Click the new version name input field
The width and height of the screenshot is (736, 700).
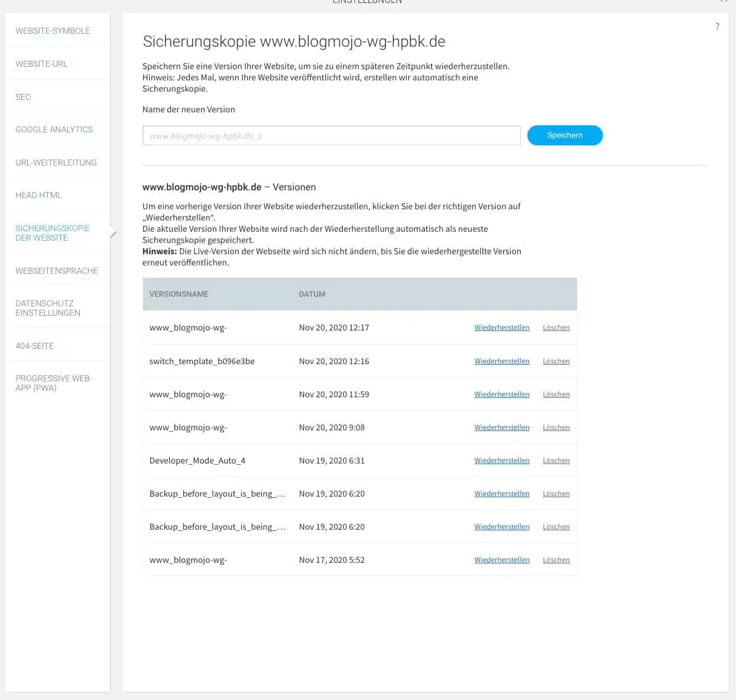(331, 135)
